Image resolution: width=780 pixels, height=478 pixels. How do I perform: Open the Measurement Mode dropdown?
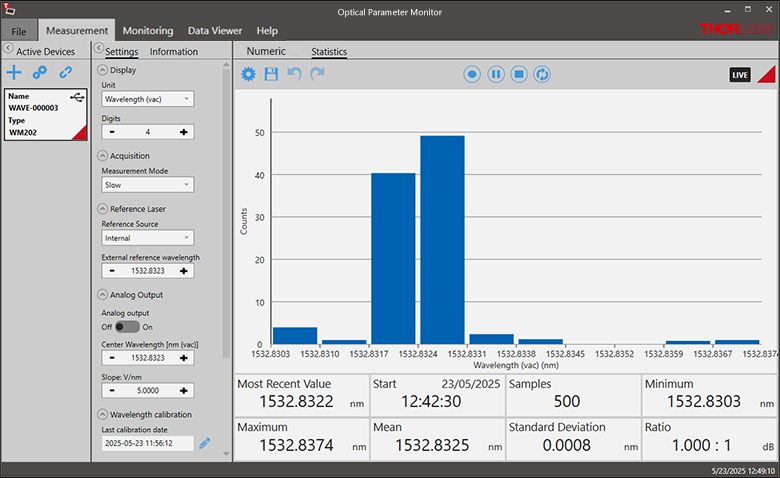click(147, 185)
